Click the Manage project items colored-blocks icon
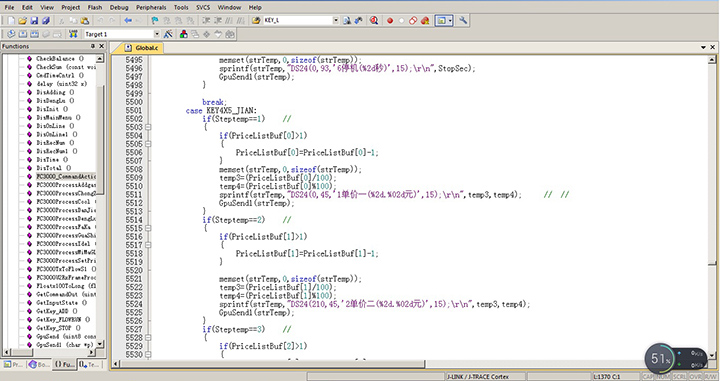 184,34
